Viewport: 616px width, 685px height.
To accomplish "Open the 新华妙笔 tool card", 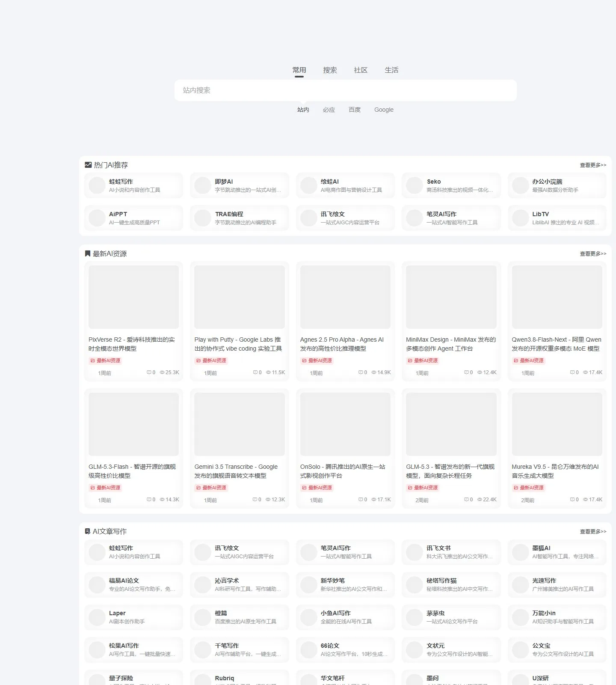I will tap(345, 584).
